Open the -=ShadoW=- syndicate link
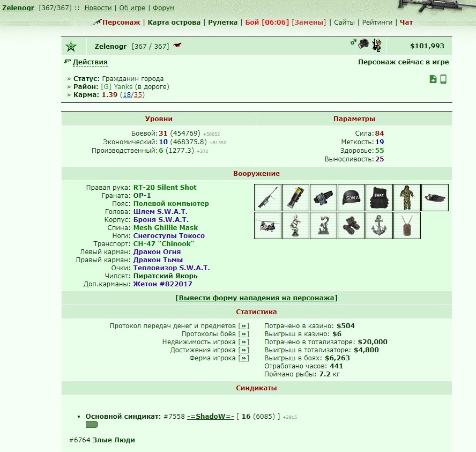The width and height of the screenshot is (476, 452). click(x=210, y=416)
